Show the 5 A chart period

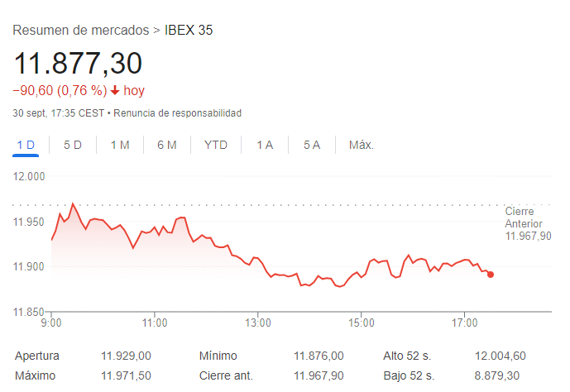(x=312, y=146)
